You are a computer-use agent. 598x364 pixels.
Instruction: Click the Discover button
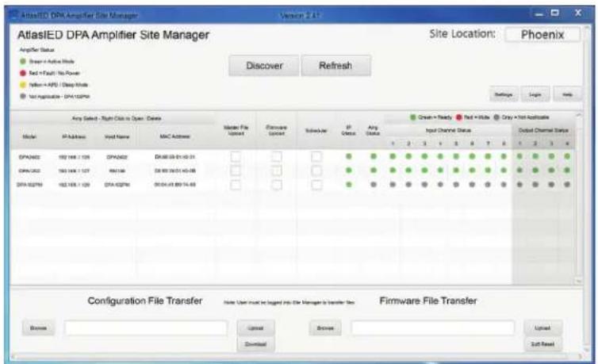point(264,66)
